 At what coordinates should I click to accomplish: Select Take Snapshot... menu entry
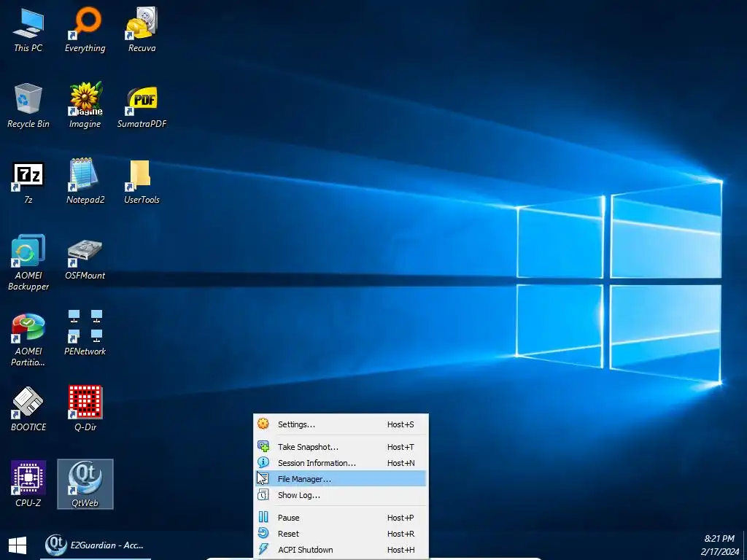click(x=341, y=447)
